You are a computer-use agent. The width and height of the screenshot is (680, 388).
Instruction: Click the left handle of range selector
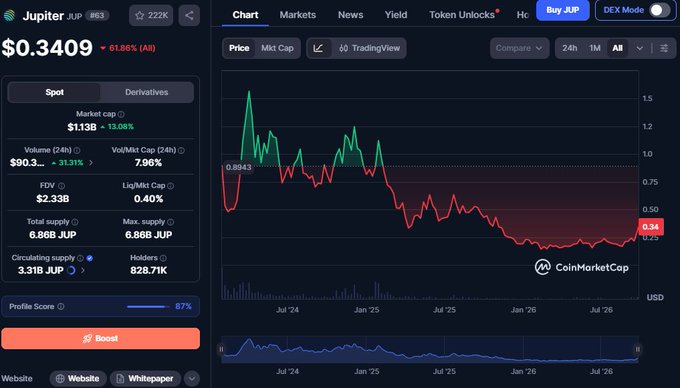tap(221, 349)
